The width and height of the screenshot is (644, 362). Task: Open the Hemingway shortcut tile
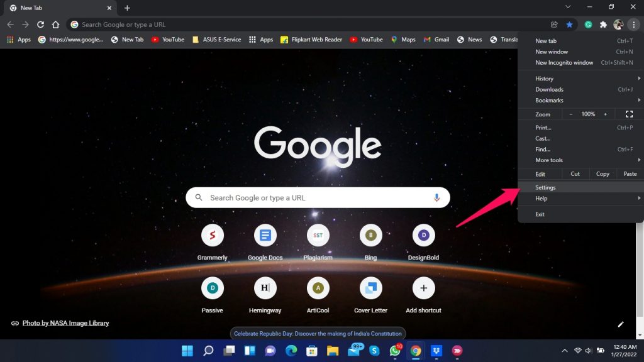pos(265,295)
